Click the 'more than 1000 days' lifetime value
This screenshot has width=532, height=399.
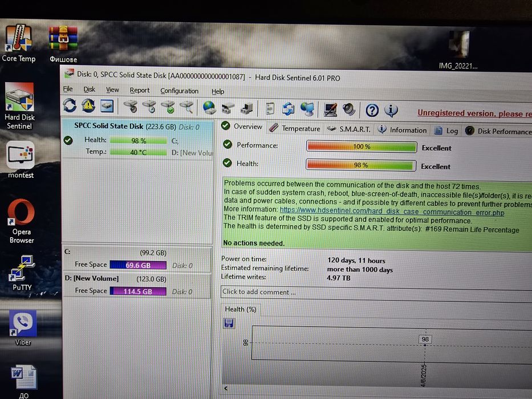(360, 270)
